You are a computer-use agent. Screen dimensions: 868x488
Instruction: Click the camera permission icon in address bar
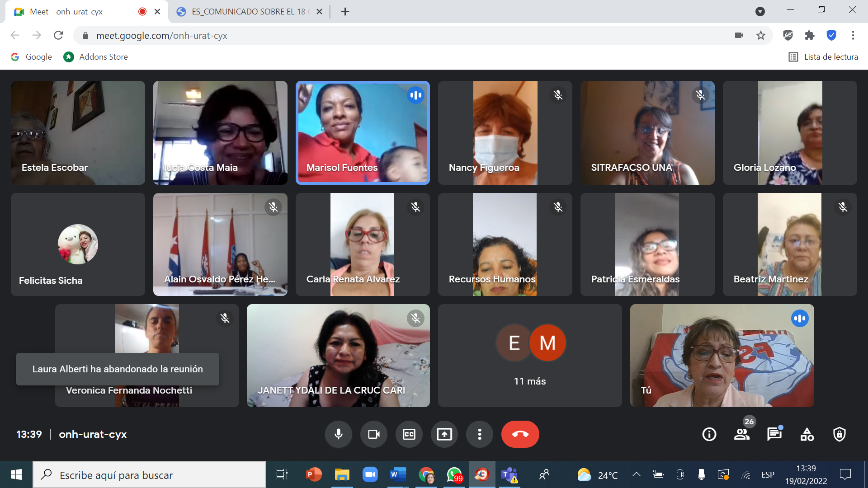[x=739, y=35]
